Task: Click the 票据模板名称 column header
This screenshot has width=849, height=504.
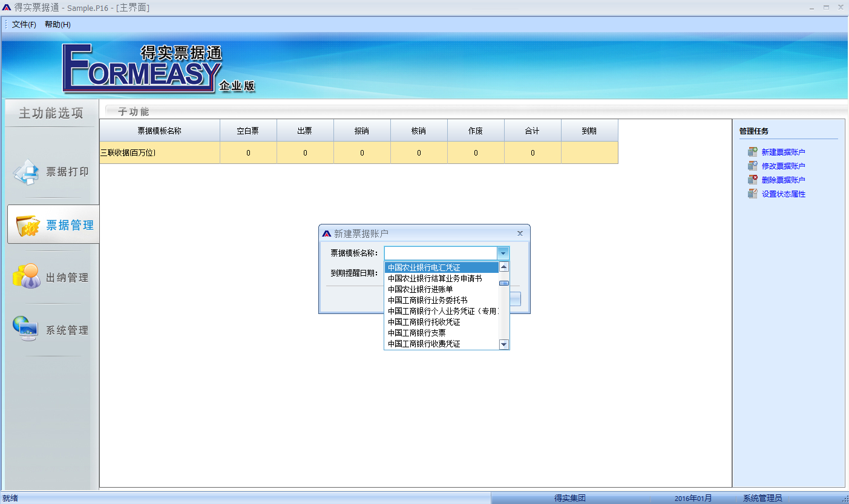Action: click(160, 131)
